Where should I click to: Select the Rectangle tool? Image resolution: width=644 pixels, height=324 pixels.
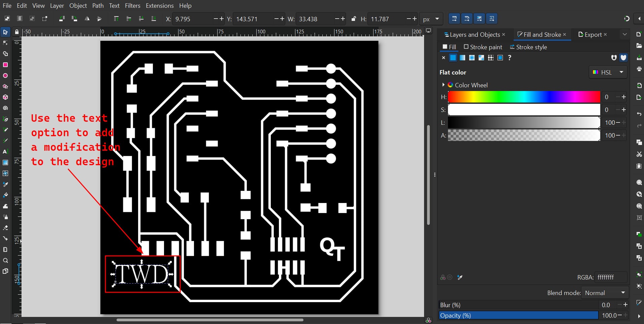pyautogui.click(x=5, y=65)
